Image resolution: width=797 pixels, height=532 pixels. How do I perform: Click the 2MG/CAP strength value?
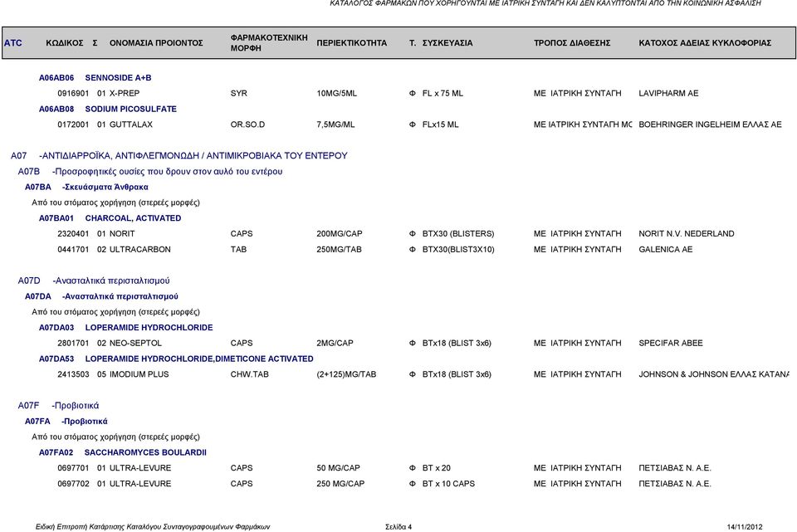(335, 344)
